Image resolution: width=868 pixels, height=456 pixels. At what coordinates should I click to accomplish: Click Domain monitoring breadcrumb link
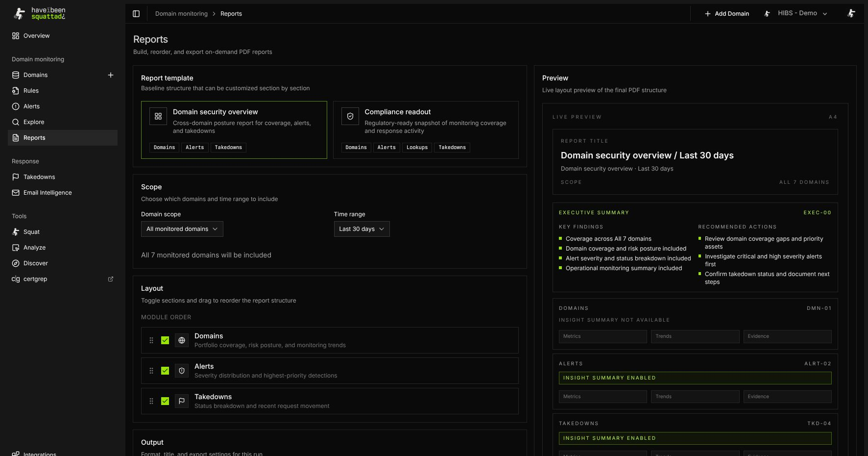tap(181, 14)
